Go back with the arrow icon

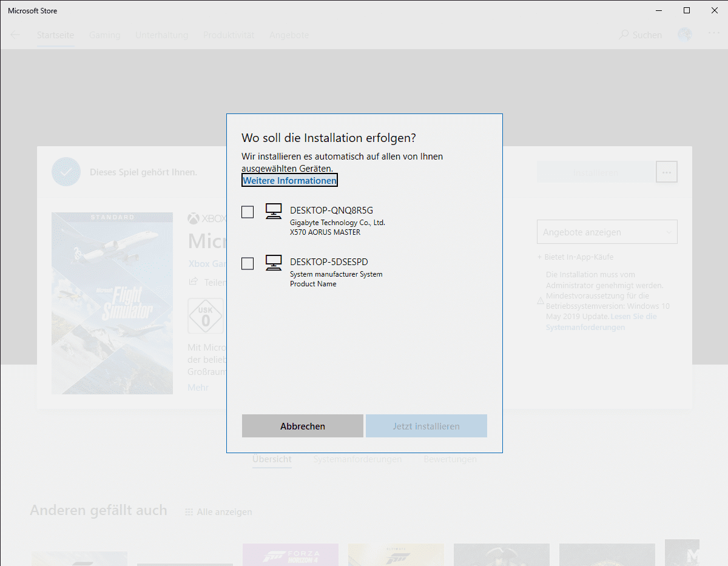point(15,35)
